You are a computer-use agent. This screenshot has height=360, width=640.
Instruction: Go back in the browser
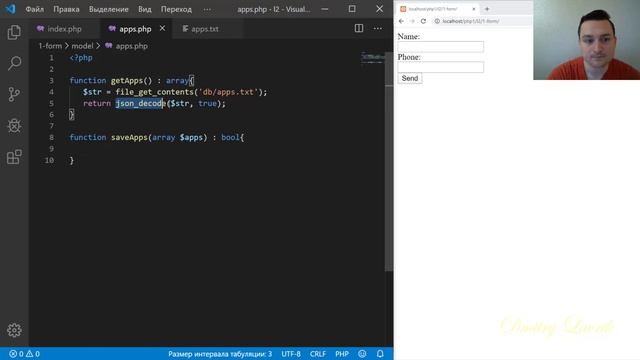401,21
